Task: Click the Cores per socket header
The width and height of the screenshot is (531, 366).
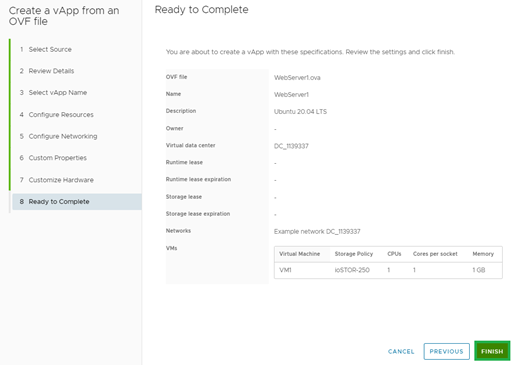Action: (x=435, y=254)
